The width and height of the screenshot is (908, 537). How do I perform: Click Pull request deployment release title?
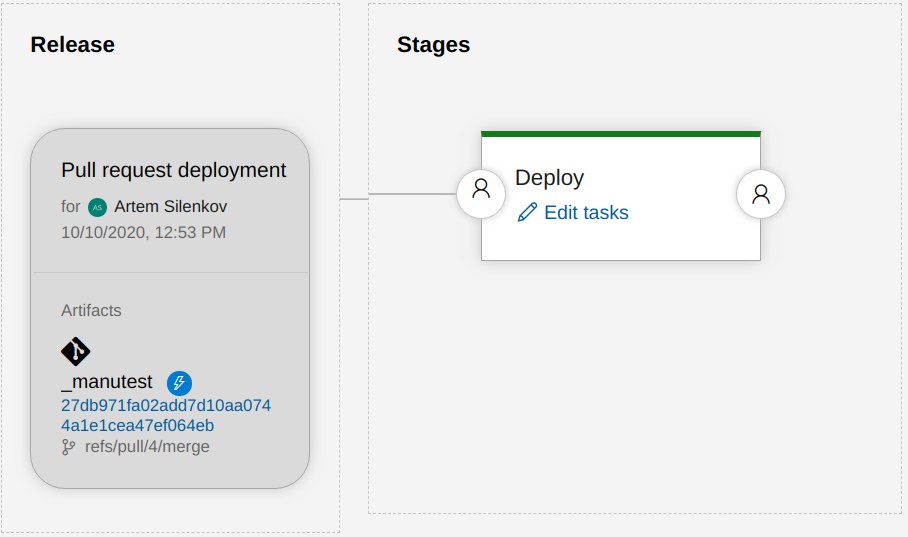[174, 170]
